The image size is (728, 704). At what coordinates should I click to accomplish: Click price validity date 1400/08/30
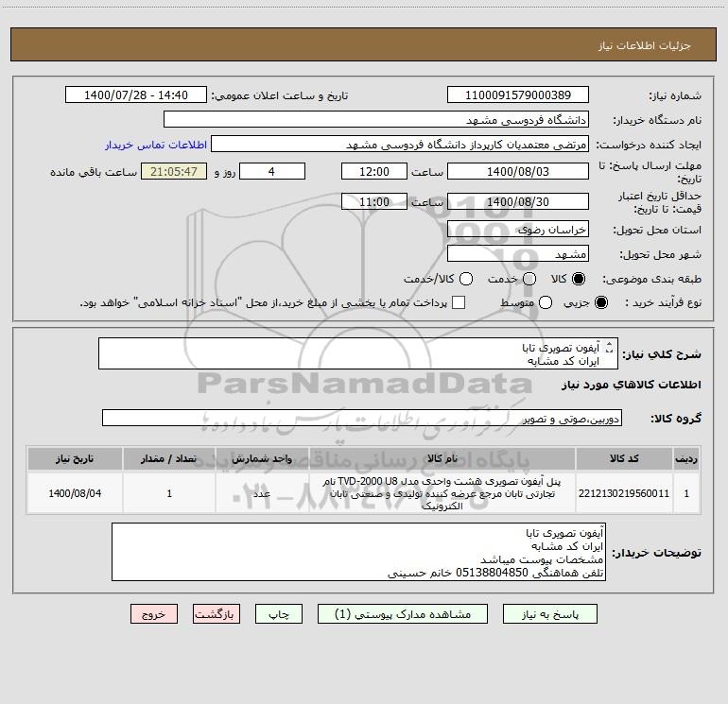[x=518, y=201]
